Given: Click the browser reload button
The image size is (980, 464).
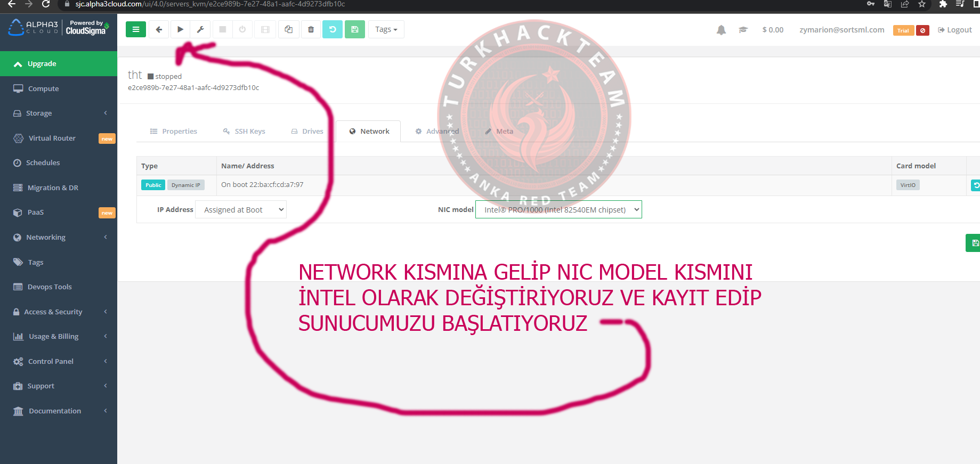Looking at the screenshot, I should click(x=46, y=4).
